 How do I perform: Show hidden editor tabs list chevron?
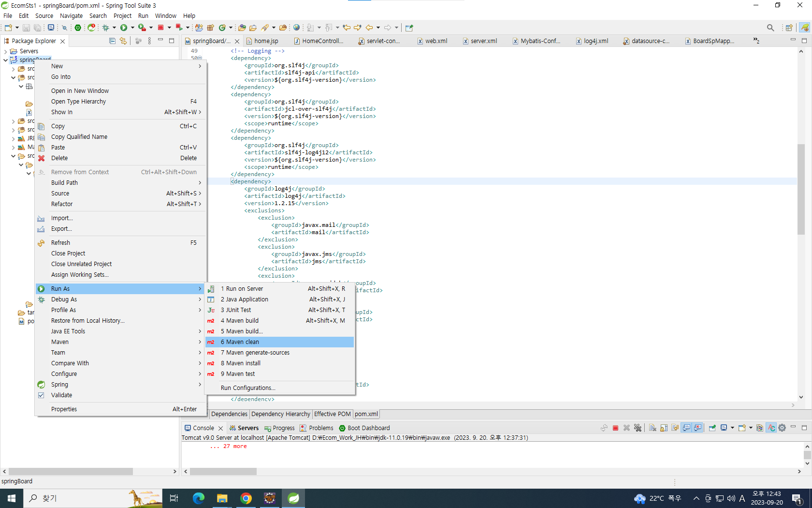point(756,41)
